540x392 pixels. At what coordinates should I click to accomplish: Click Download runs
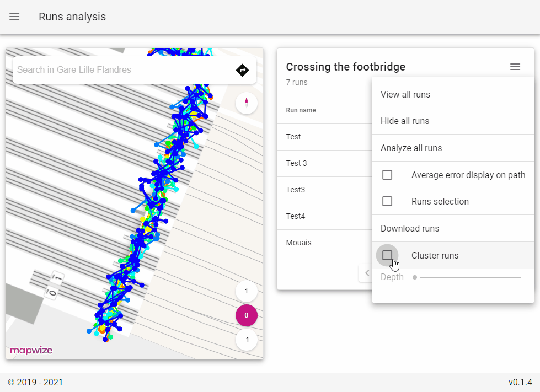click(x=410, y=228)
